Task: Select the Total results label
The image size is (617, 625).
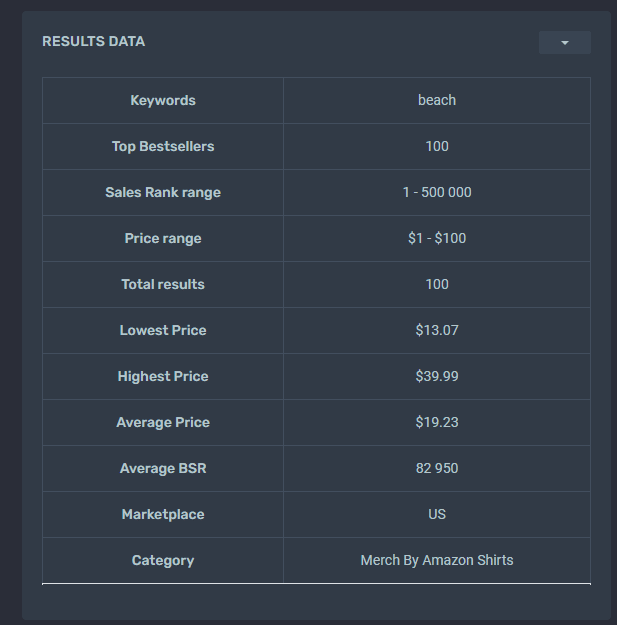Action: pyautogui.click(x=163, y=284)
